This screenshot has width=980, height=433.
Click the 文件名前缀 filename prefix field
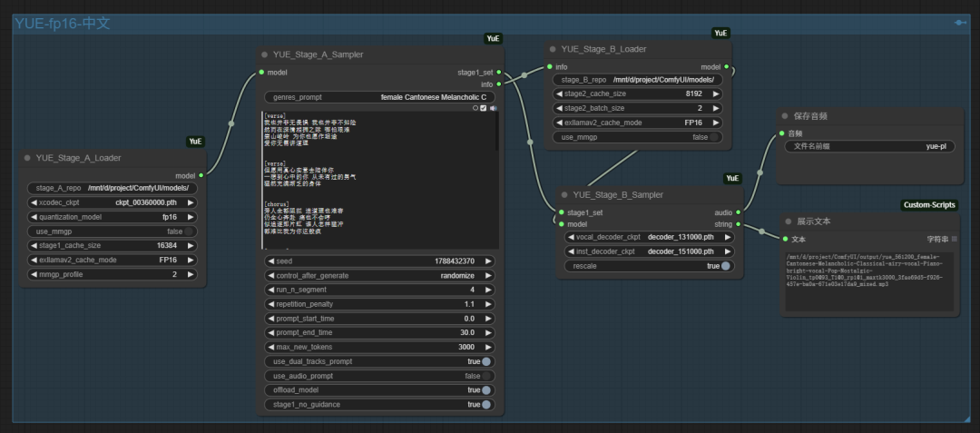point(868,145)
